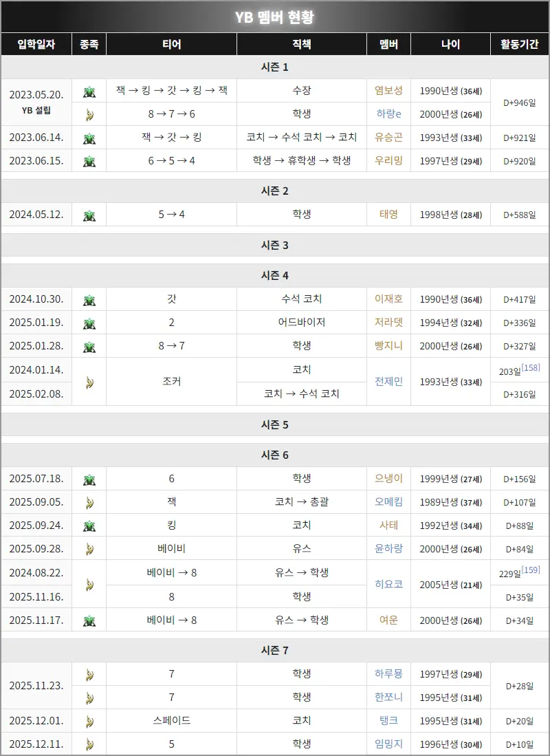This screenshot has width=550, height=756.
Task: Open footnote 159 link
Action: (531, 570)
